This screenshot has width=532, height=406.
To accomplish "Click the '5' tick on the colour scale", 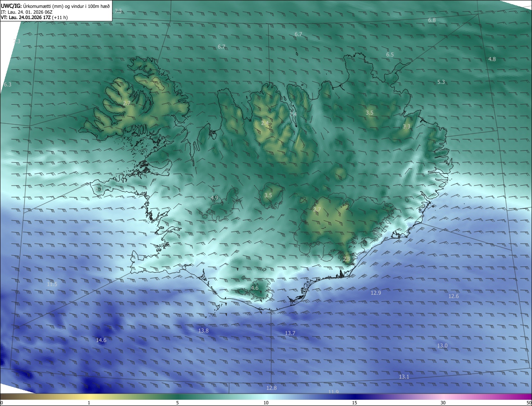I will point(177,402).
